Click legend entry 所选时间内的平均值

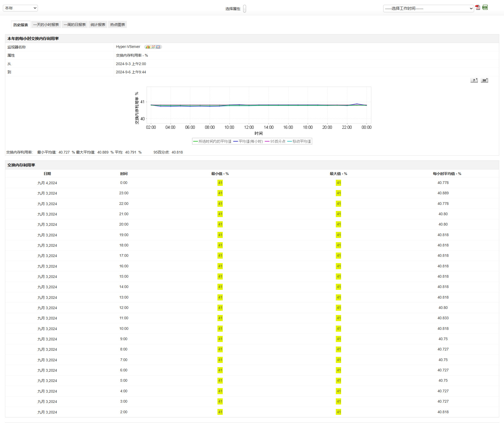(x=212, y=141)
